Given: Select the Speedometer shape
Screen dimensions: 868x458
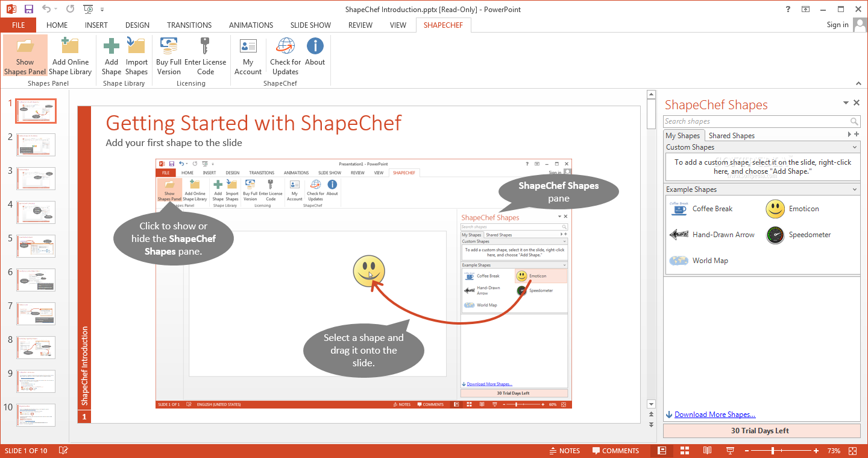Looking at the screenshot, I should pyautogui.click(x=799, y=235).
